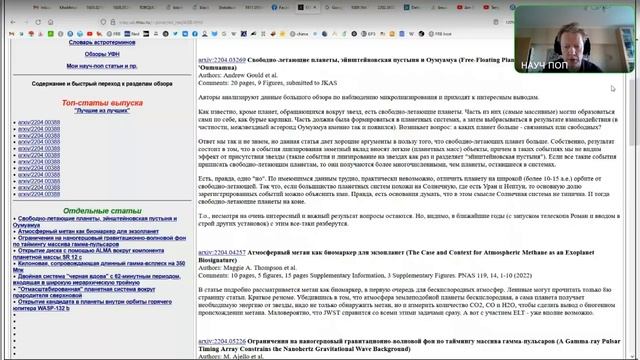Reload the current page
This screenshot has height=360, width=640.
click(38, 22)
